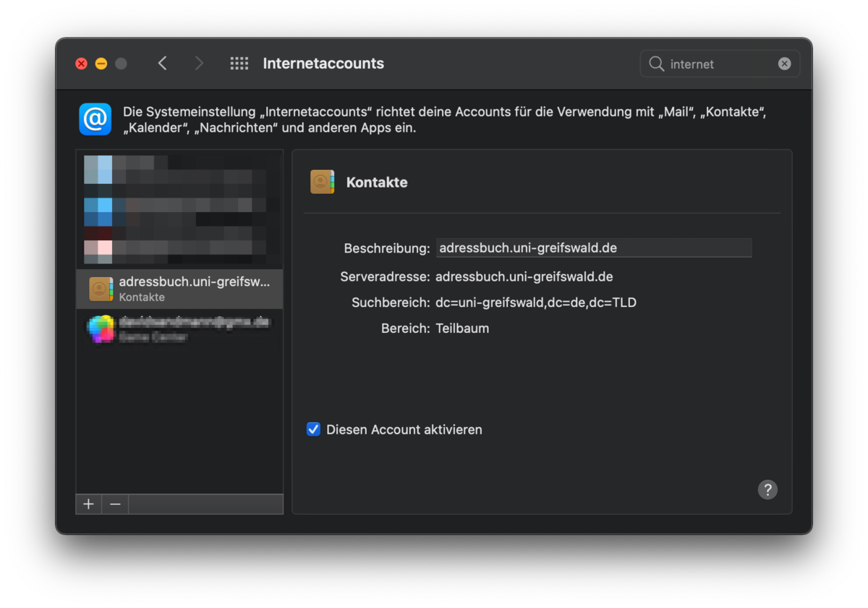
Task: Select the first blurred account in list
Action: point(179,170)
